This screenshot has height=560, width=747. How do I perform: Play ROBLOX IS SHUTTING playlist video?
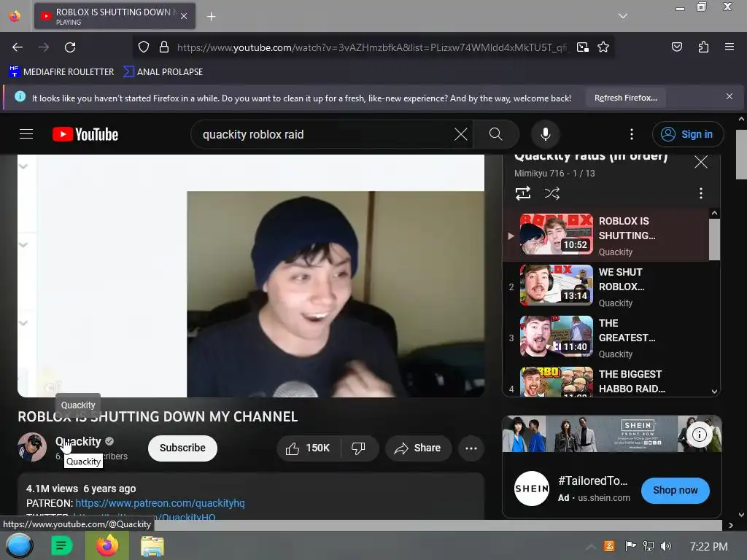pyautogui.click(x=606, y=236)
